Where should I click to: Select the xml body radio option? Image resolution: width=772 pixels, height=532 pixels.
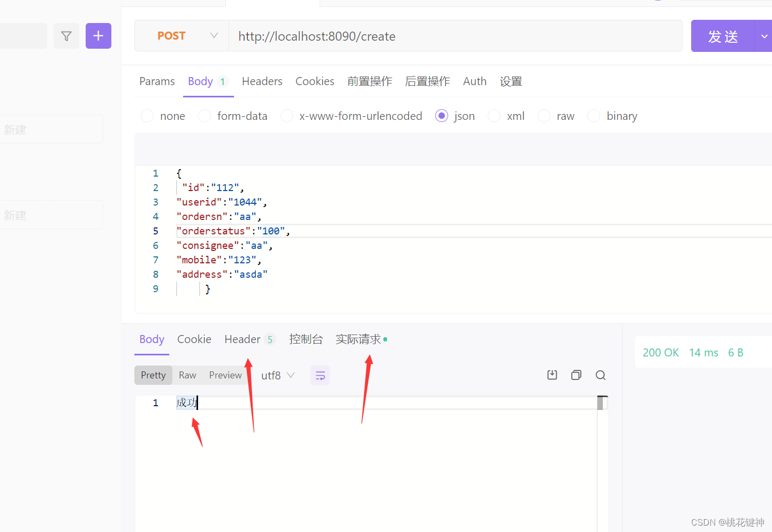click(x=494, y=116)
